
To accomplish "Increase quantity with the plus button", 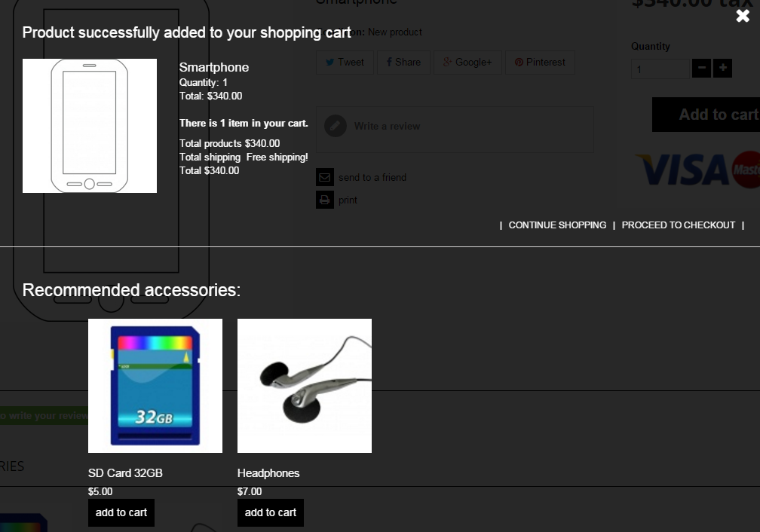I will point(722,69).
